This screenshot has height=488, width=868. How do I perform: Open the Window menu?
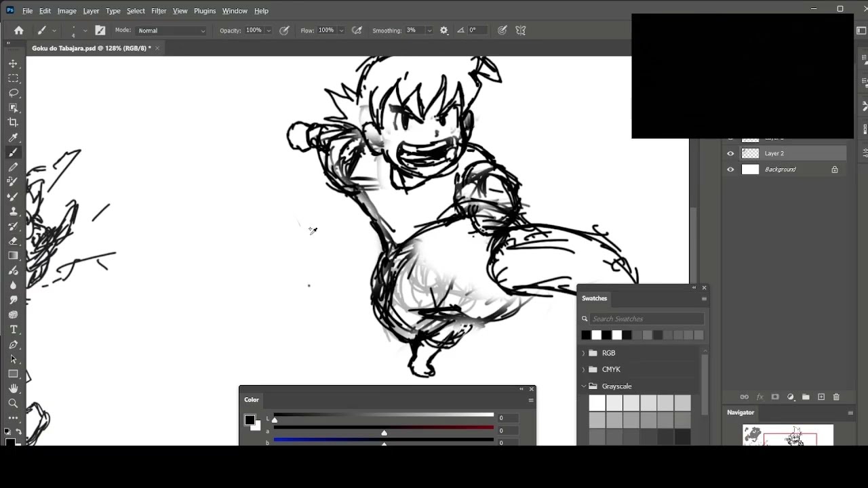click(235, 11)
